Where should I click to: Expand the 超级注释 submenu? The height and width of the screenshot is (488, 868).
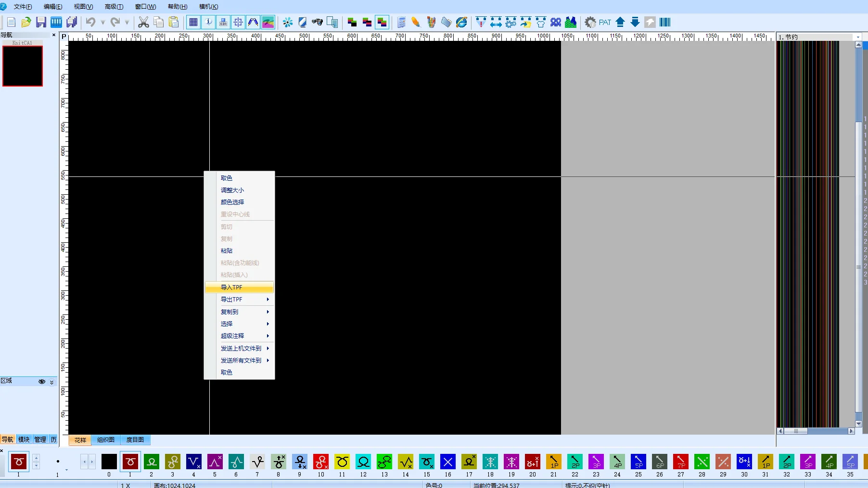(240, 336)
